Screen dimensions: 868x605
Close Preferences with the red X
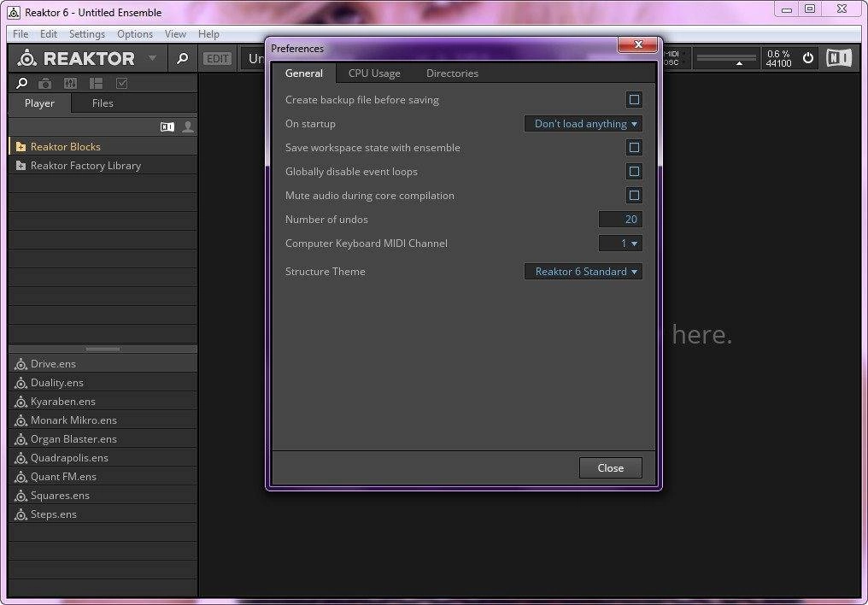coord(637,44)
